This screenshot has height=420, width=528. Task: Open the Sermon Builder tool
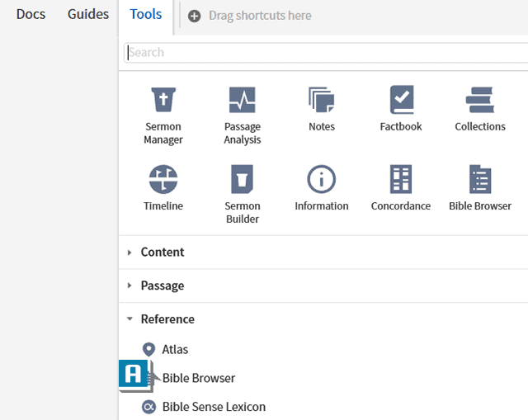(x=243, y=193)
